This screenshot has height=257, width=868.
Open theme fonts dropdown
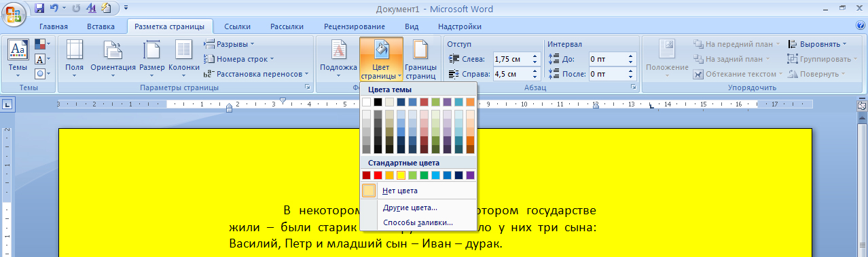[41, 59]
